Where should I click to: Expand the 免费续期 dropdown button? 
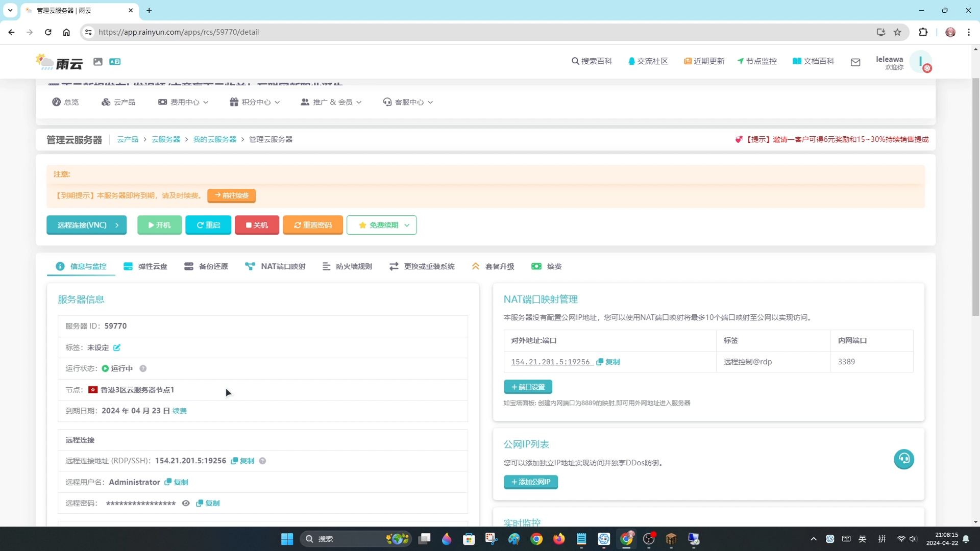pyautogui.click(x=382, y=225)
